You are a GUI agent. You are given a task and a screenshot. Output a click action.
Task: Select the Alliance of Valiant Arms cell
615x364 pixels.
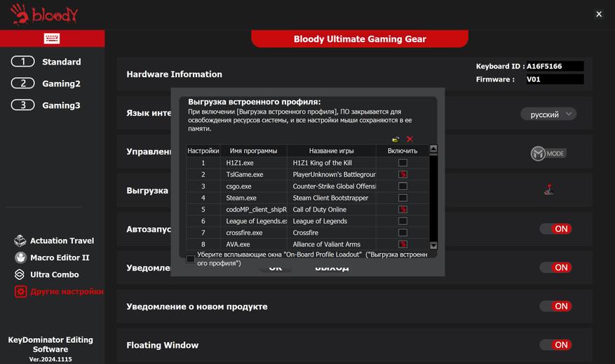coord(332,244)
